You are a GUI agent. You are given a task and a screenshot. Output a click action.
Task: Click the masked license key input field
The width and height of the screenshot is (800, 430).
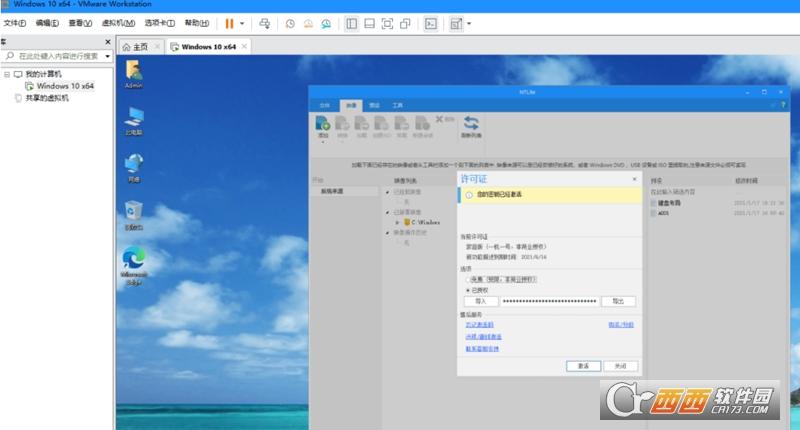pos(549,301)
